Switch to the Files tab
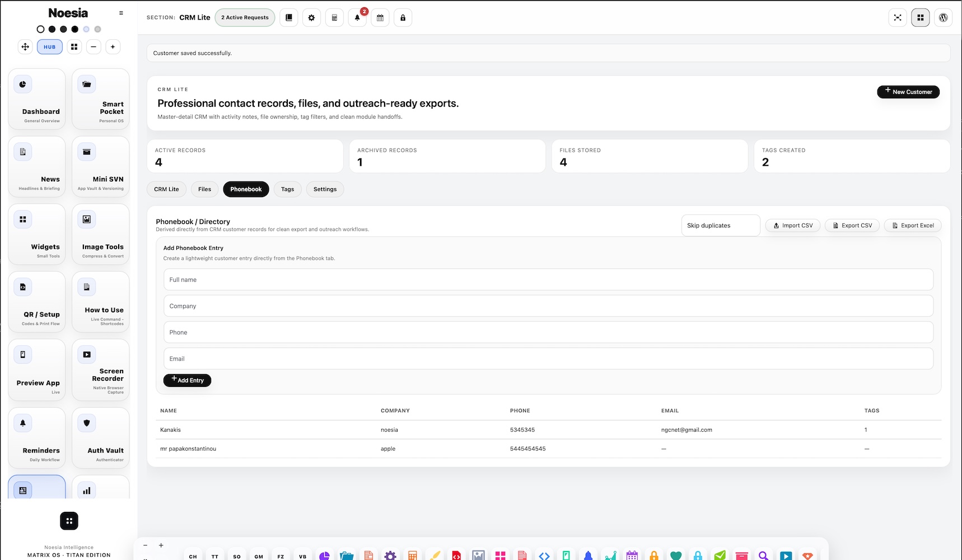 pyautogui.click(x=205, y=189)
